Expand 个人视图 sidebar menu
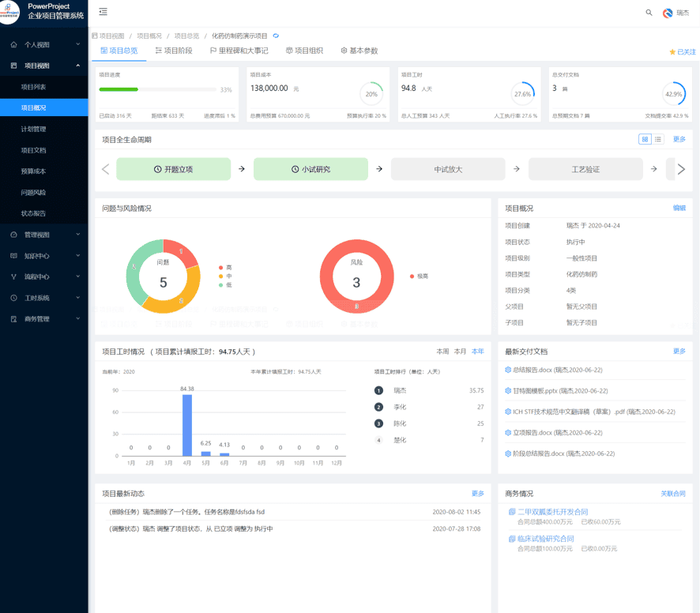 point(43,45)
